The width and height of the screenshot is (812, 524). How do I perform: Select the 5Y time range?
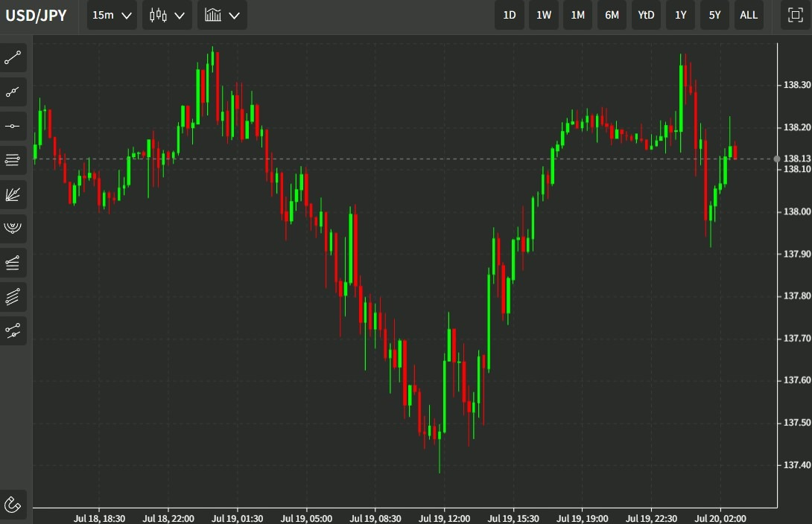[714, 15]
